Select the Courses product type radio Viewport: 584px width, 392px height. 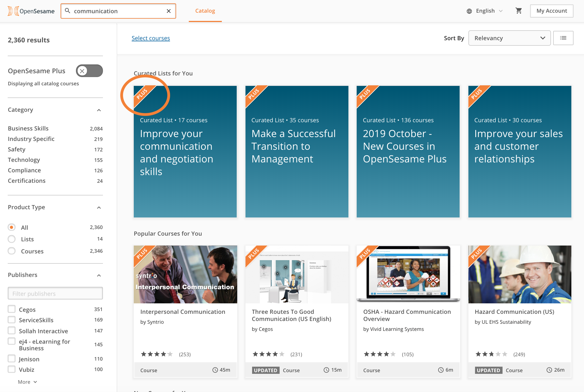[x=12, y=251]
